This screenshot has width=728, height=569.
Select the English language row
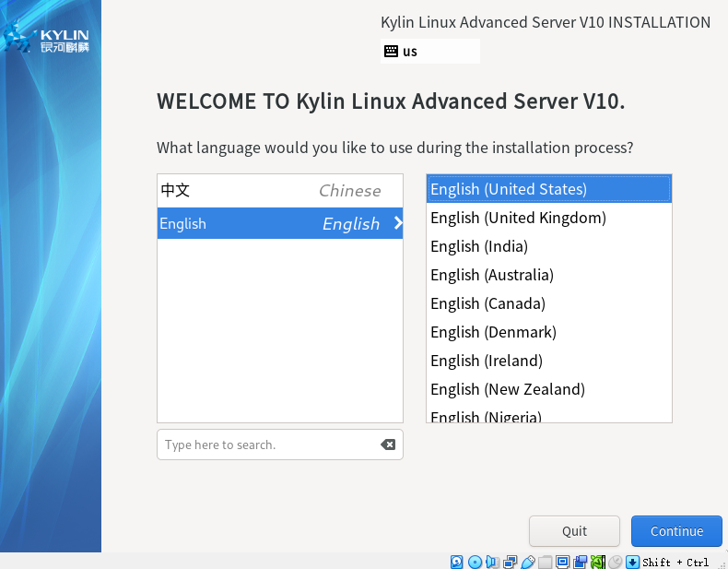pyautogui.click(x=280, y=223)
